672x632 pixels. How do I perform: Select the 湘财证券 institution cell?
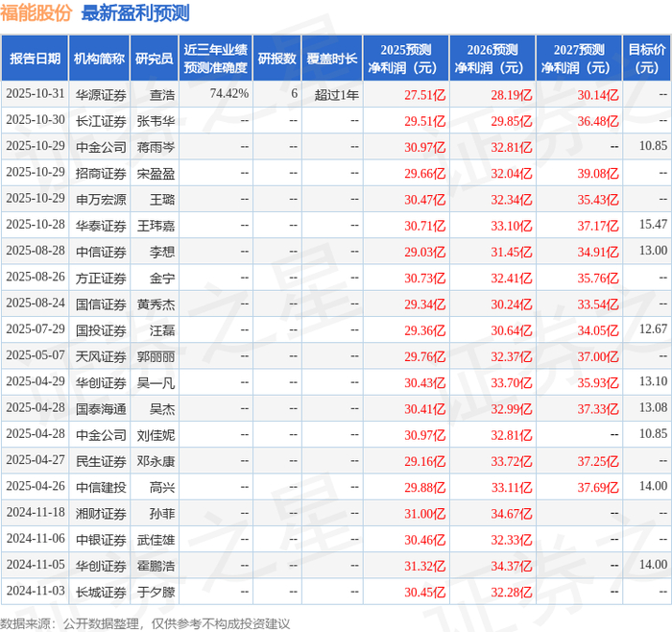click(x=101, y=513)
